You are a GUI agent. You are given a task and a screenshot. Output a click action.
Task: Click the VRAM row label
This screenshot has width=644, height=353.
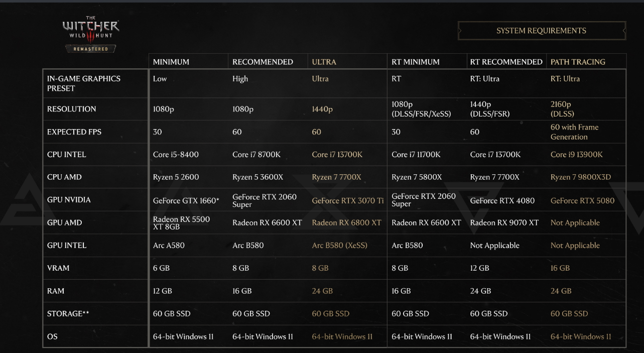click(x=58, y=268)
